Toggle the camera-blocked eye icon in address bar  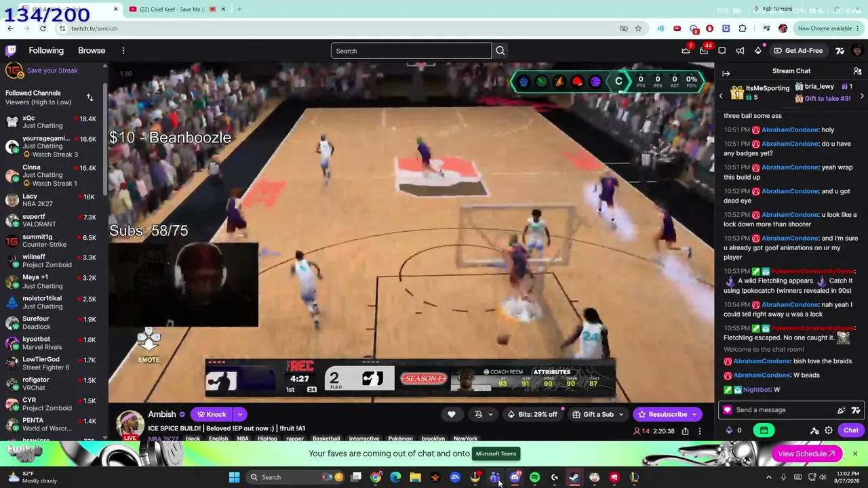coord(624,28)
